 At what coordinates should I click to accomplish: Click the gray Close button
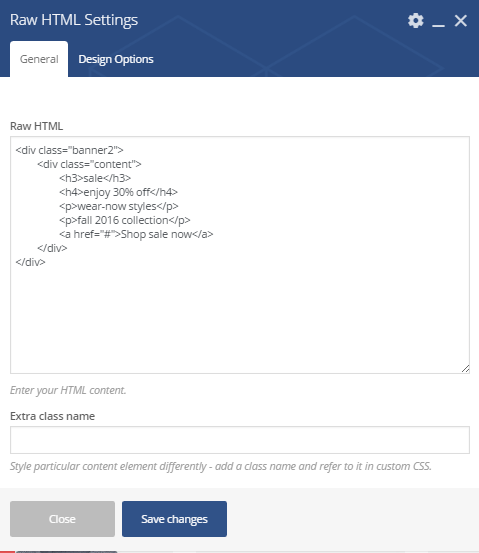(62, 519)
